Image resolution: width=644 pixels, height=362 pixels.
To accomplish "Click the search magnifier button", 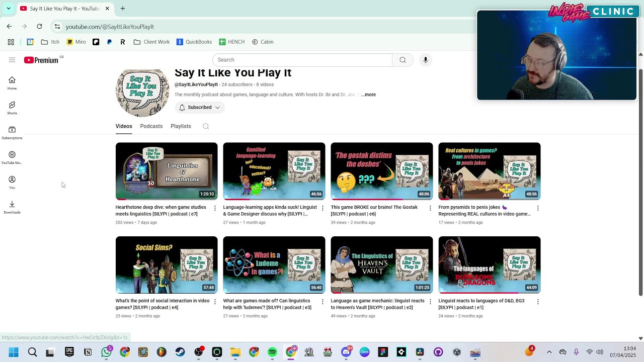I will pyautogui.click(x=403, y=60).
